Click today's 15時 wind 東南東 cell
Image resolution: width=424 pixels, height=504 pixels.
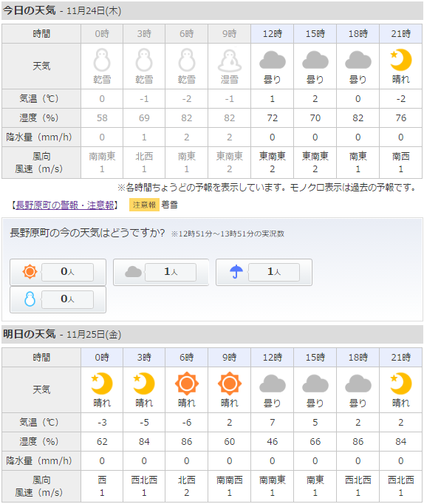pyautogui.click(x=315, y=163)
